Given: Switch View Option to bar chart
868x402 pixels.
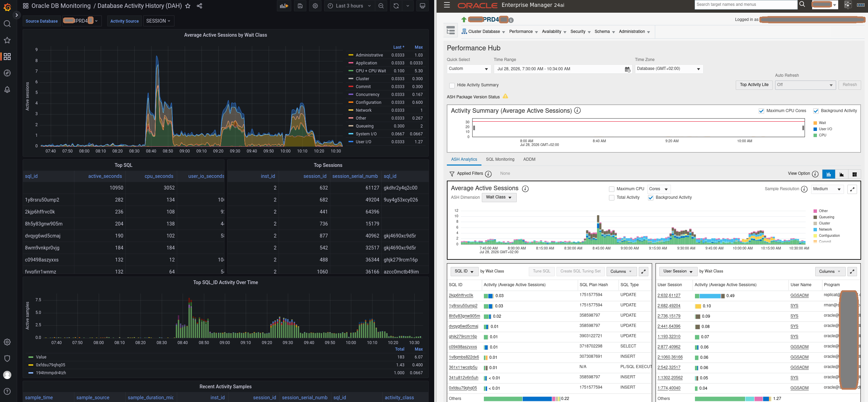Looking at the screenshot, I should [829, 174].
